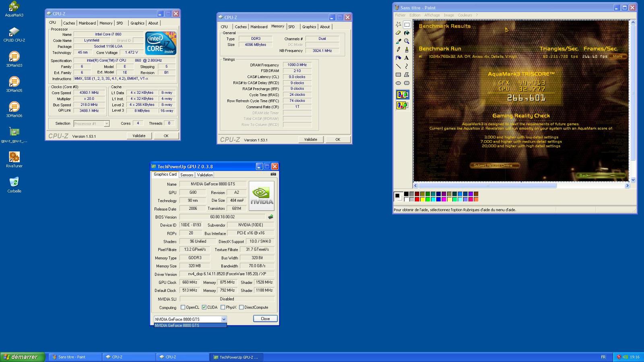Select the Brush tool in Paint
This screenshot has width=644, height=362.
(407, 50)
